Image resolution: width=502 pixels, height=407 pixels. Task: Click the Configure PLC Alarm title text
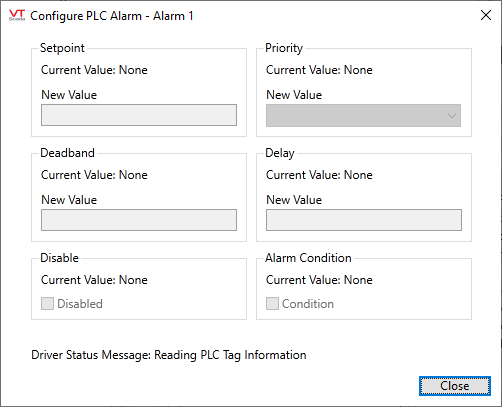112,16
